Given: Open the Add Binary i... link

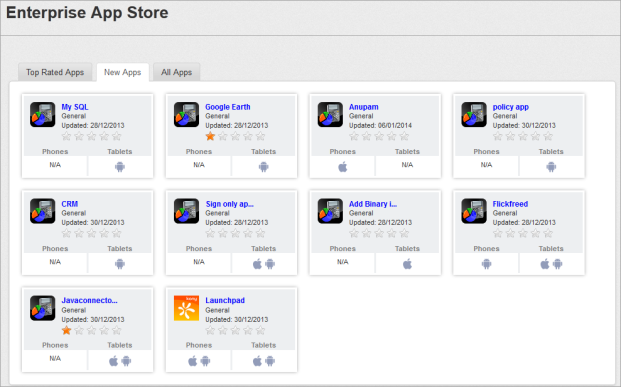Looking at the screenshot, I should tap(373, 204).
